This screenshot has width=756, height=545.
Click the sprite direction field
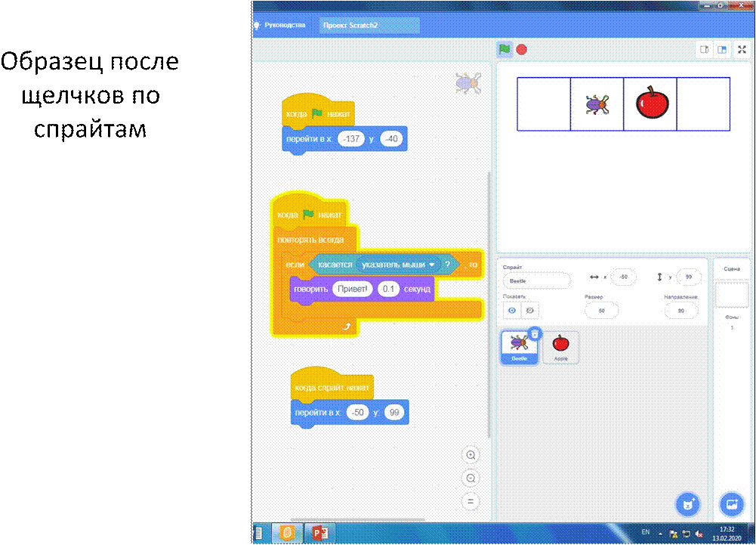pyautogui.click(x=681, y=311)
